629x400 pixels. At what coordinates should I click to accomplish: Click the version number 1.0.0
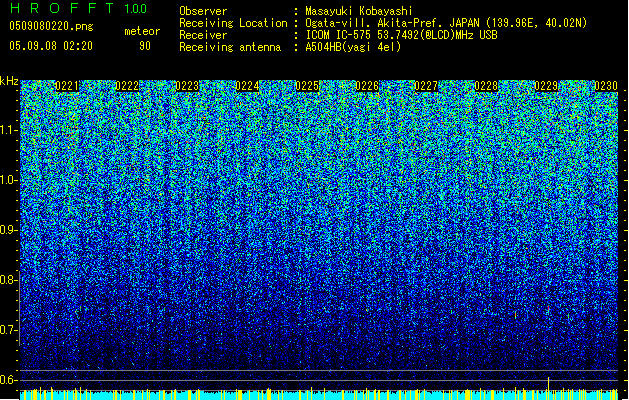pyautogui.click(x=136, y=9)
